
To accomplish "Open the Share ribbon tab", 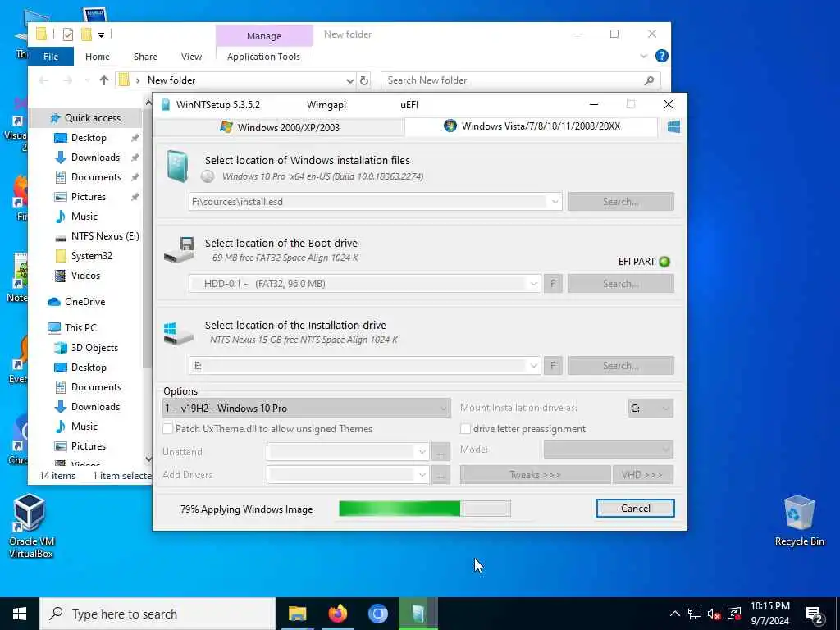I will coord(145,57).
